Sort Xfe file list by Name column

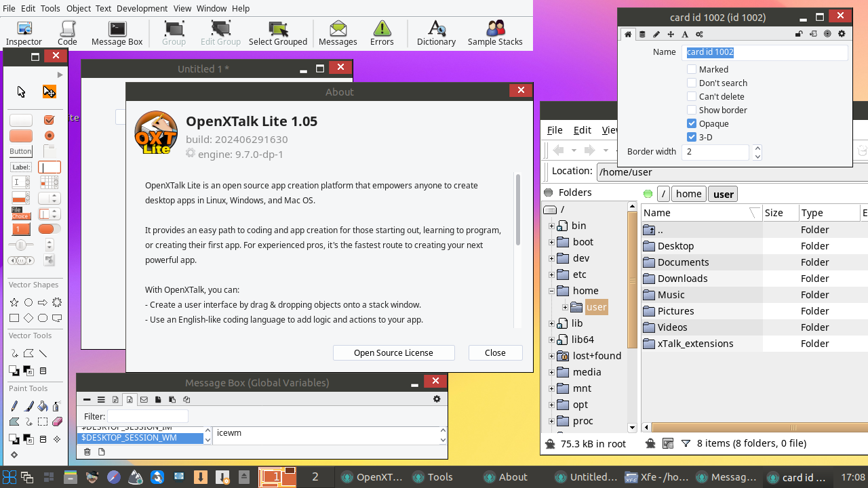pyautogui.click(x=702, y=213)
